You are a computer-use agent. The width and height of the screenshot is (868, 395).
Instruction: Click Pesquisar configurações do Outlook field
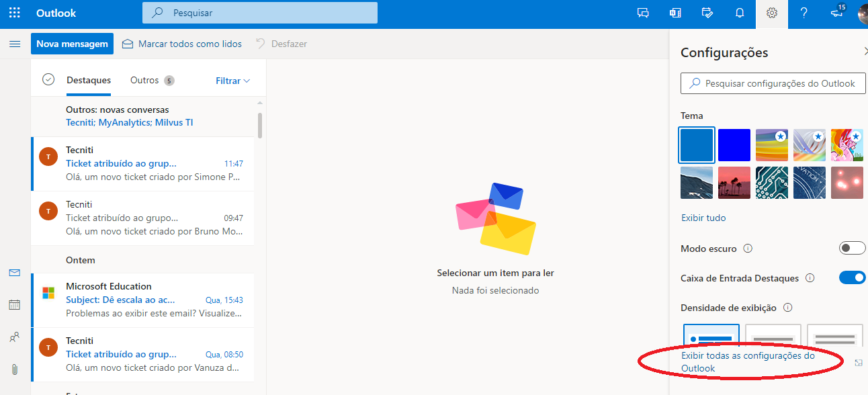(x=772, y=83)
